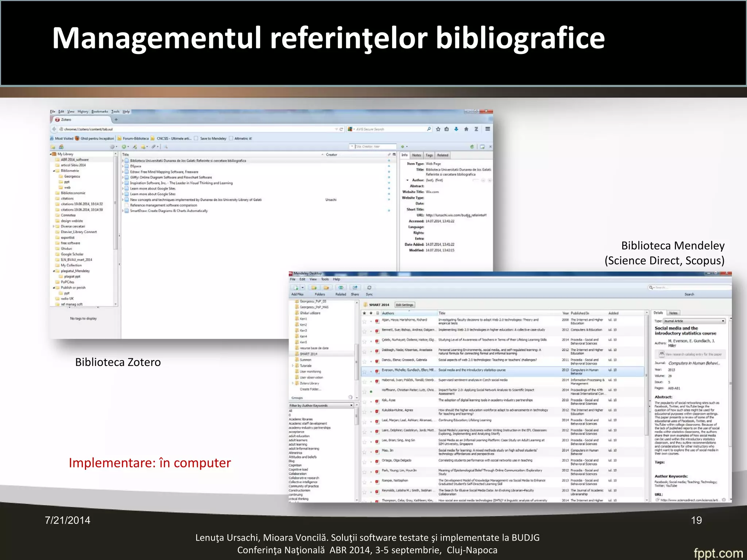
Task: Toggle read status dot for Dancu, Elena row
Action: tap(371, 361)
